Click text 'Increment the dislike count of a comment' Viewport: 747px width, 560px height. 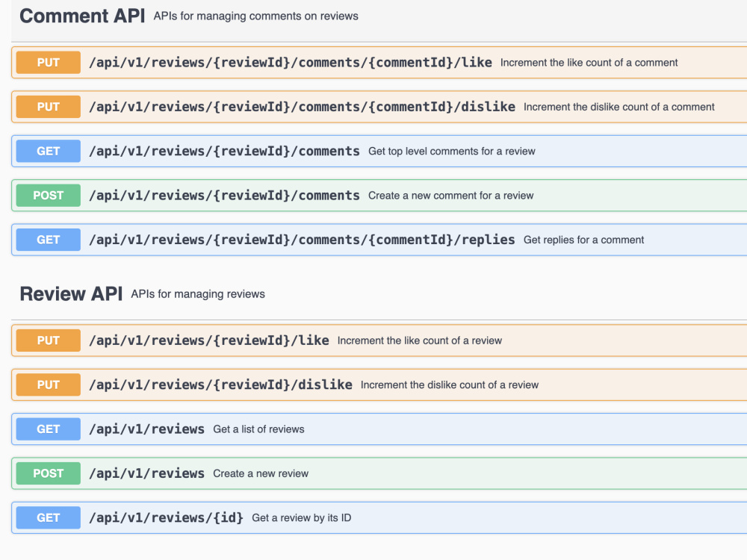click(x=619, y=107)
